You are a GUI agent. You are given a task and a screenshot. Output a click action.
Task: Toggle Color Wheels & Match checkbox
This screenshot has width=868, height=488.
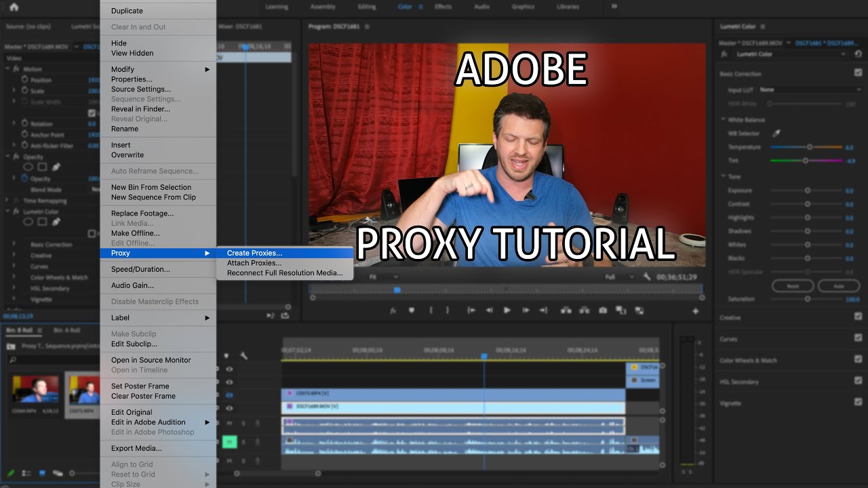tap(859, 360)
